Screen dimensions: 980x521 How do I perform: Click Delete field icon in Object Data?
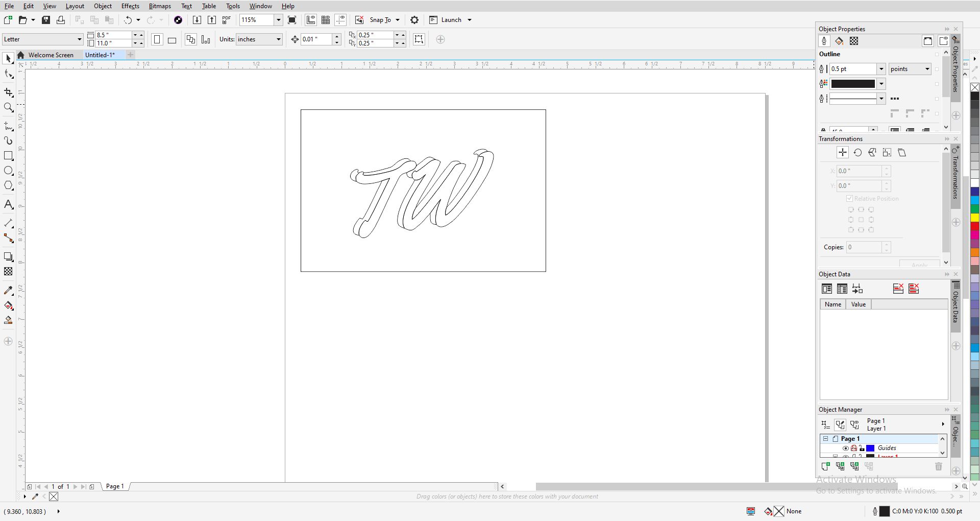[x=898, y=289]
